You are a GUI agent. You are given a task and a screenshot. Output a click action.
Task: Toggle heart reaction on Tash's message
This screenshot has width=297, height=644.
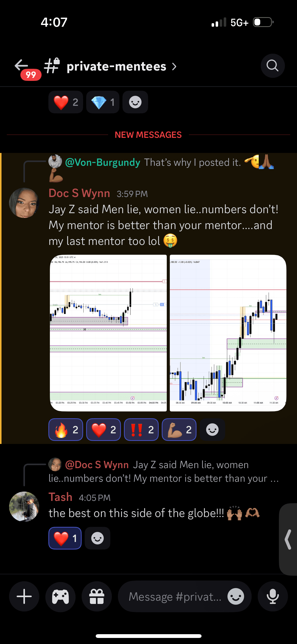(x=65, y=538)
